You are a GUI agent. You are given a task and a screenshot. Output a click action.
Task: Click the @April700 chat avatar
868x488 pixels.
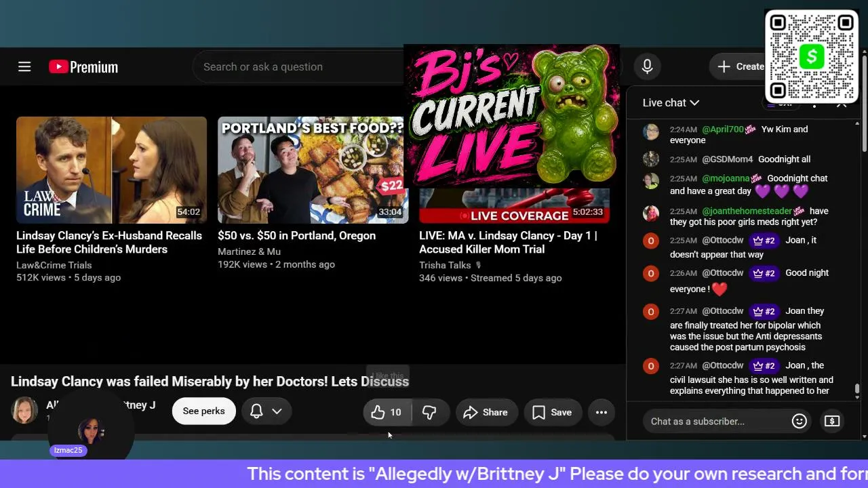point(651,131)
